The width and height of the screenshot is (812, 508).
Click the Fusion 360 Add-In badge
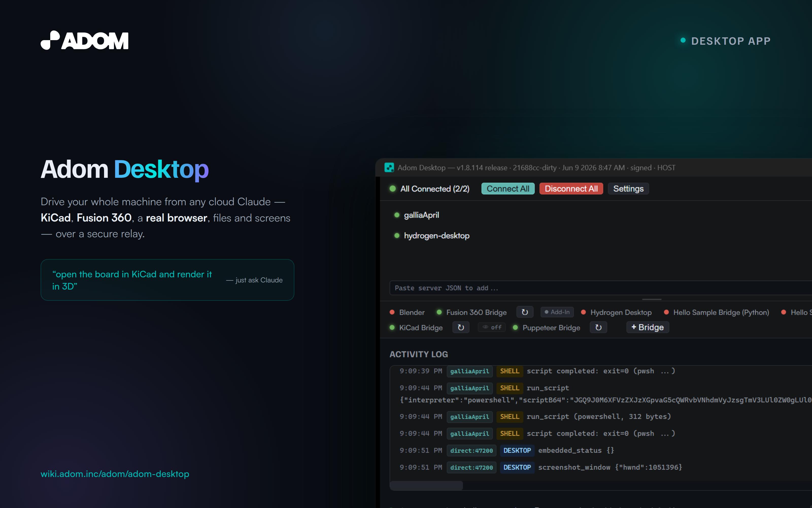click(x=557, y=312)
